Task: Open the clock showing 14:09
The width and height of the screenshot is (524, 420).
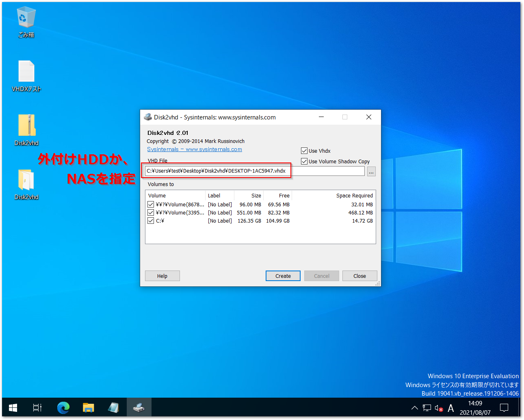Action: click(x=475, y=408)
